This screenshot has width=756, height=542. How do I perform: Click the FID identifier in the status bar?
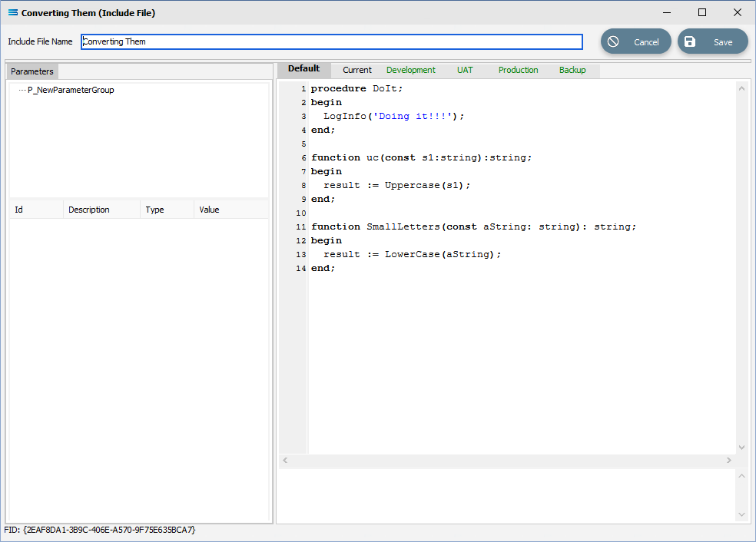click(100, 530)
